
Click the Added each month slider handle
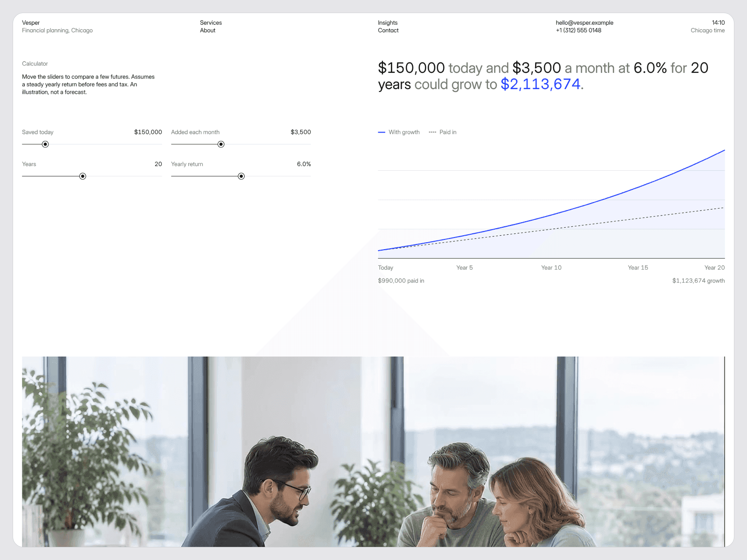(221, 144)
